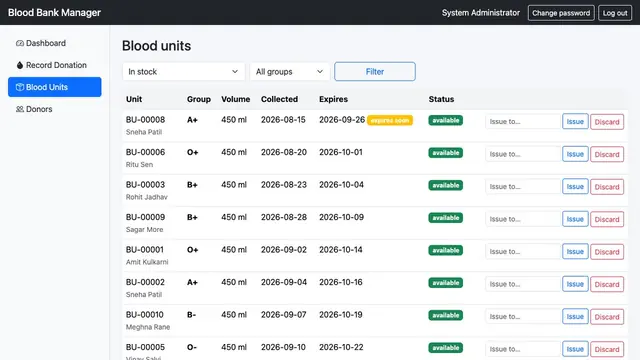Click donor name Ritu Sen
Image resolution: width=640 pixels, height=360 pixels.
tap(139, 164)
